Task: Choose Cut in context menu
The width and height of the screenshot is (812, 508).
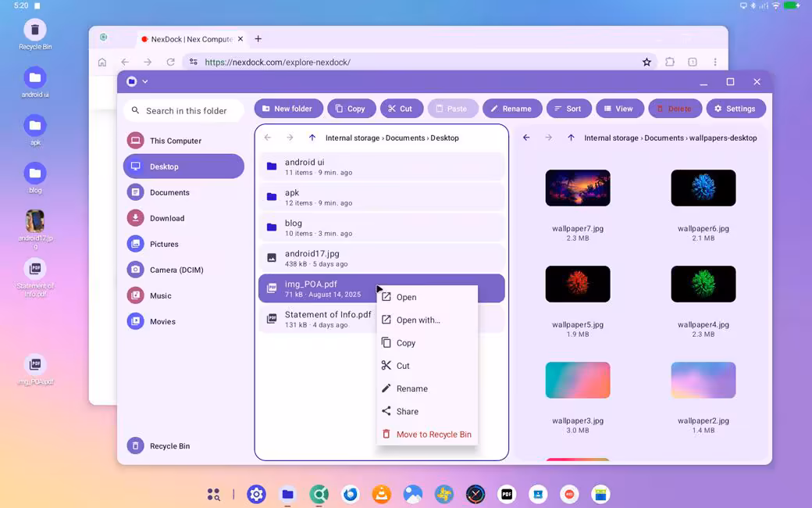Action: point(427,366)
